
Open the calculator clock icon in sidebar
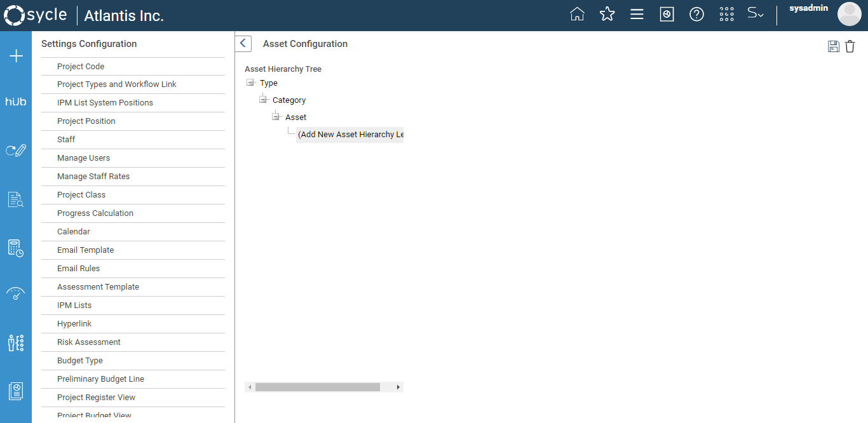(x=16, y=248)
